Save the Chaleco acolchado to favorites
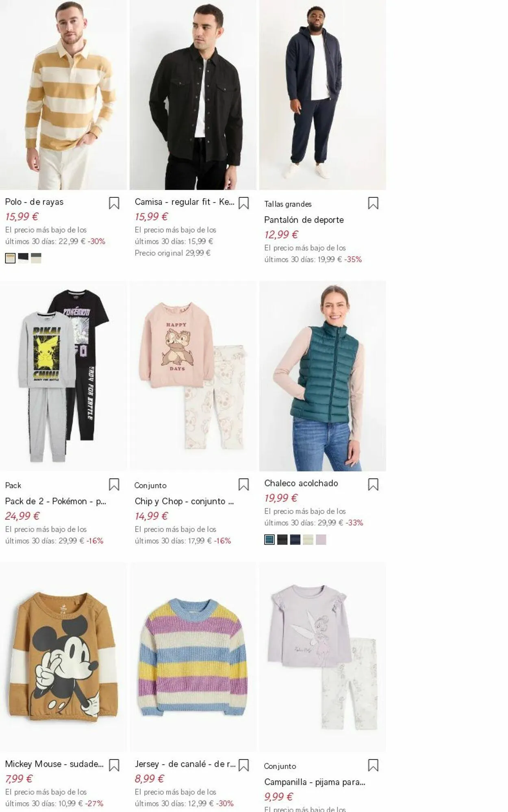Image resolution: width=508 pixels, height=812 pixels. (373, 484)
